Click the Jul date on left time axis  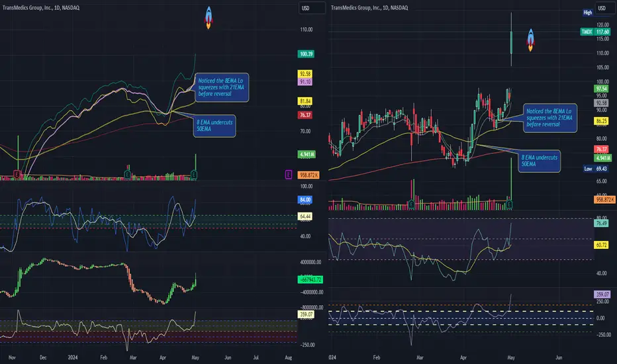[x=256, y=357]
